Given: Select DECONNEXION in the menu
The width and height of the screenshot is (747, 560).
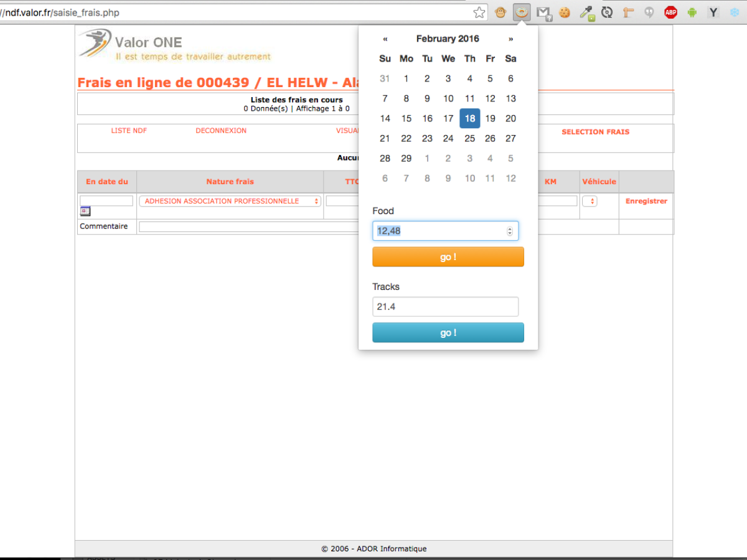Looking at the screenshot, I should click(221, 131).
